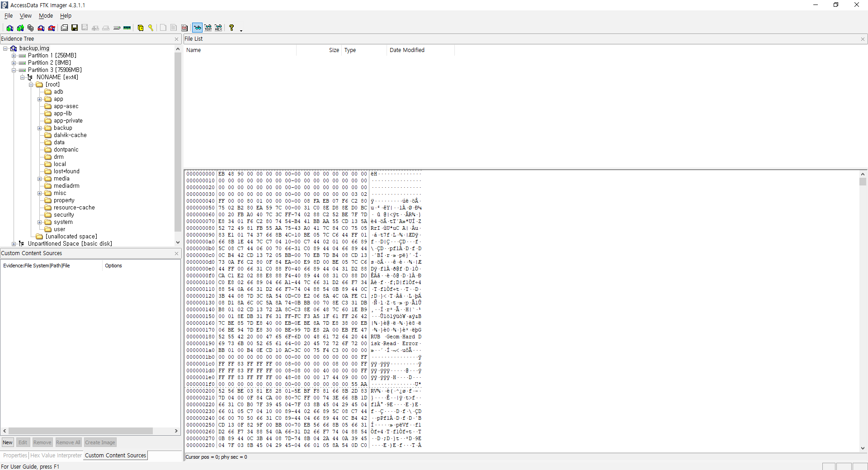Click the Obtain Protected Files safe icon

141,28
